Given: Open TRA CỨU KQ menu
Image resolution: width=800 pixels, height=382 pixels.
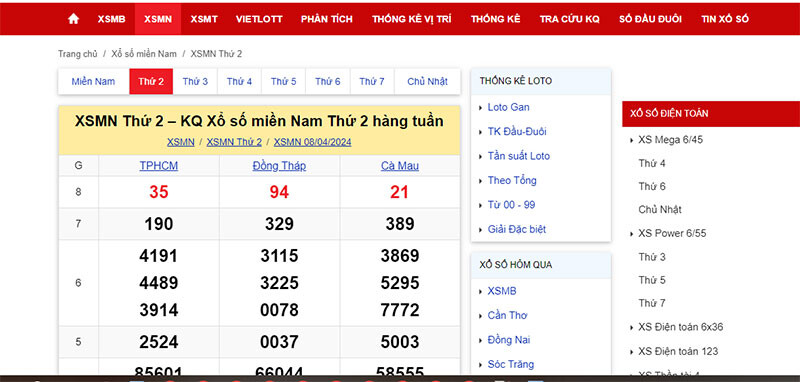Looking at the screenshot, I should coord(570,19).
